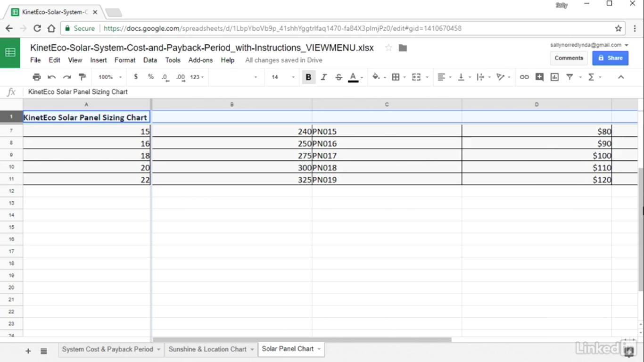Open the font size 14 dropdown

pyautogui.click(x=282, y=77)
